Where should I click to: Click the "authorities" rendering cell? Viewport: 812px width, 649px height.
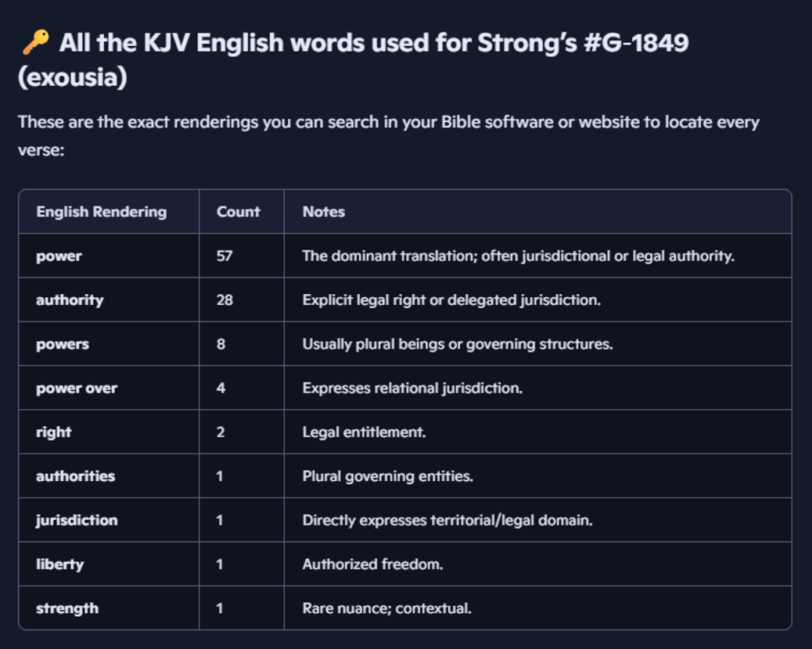(x=75, y=476)
